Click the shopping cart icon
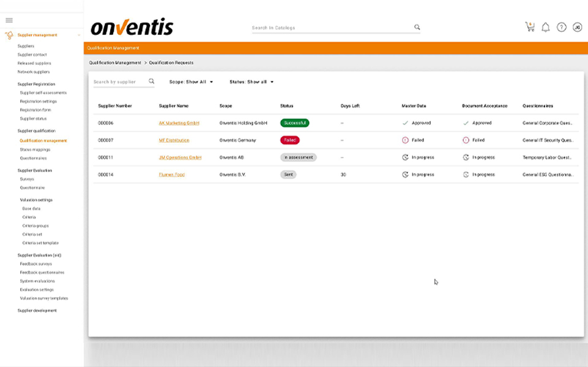588x367 pixels. click(530, 27)
